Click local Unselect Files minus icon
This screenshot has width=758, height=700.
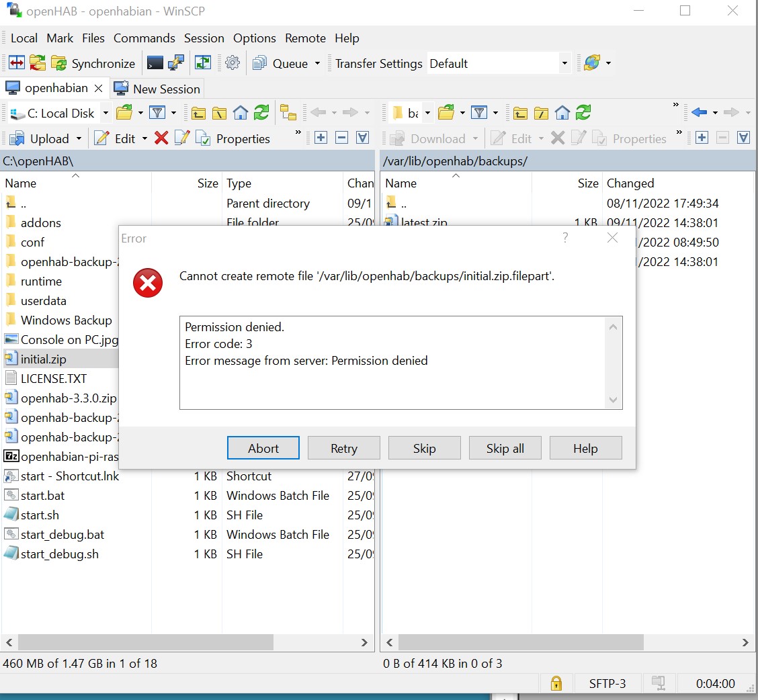click(x=342, y=138)
